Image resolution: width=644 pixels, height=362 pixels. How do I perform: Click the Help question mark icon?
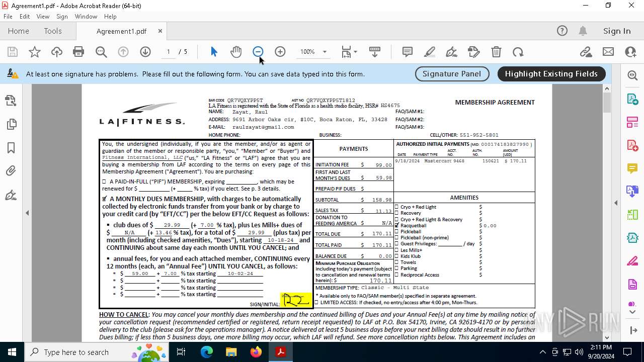[x=562, y=31]
